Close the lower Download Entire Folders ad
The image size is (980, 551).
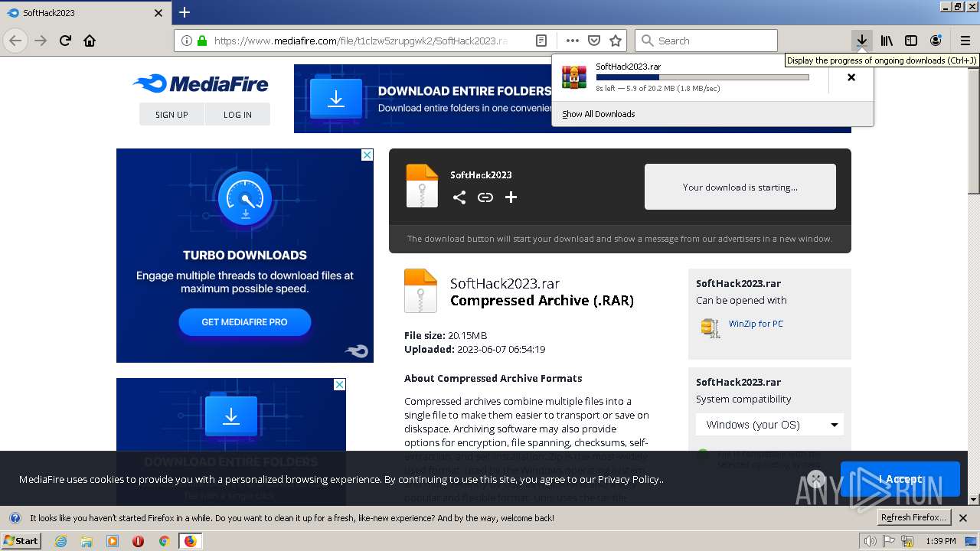point(339,384)
